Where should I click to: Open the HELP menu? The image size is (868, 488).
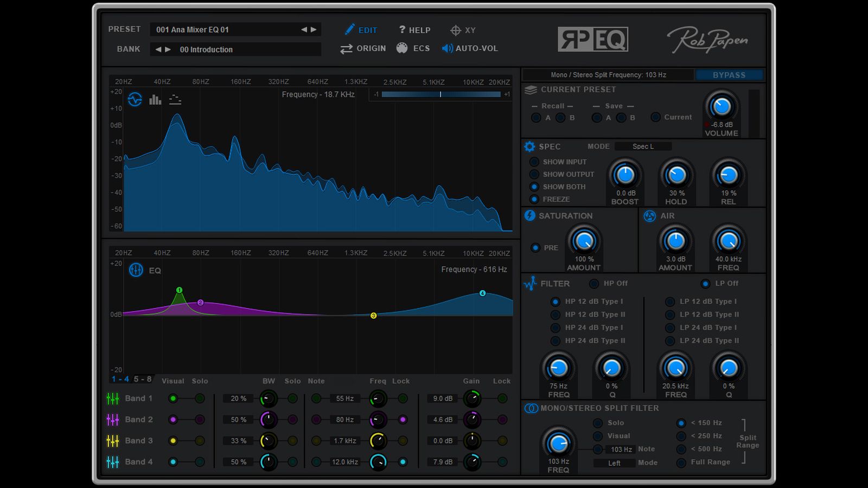click(x=414, y=30)
